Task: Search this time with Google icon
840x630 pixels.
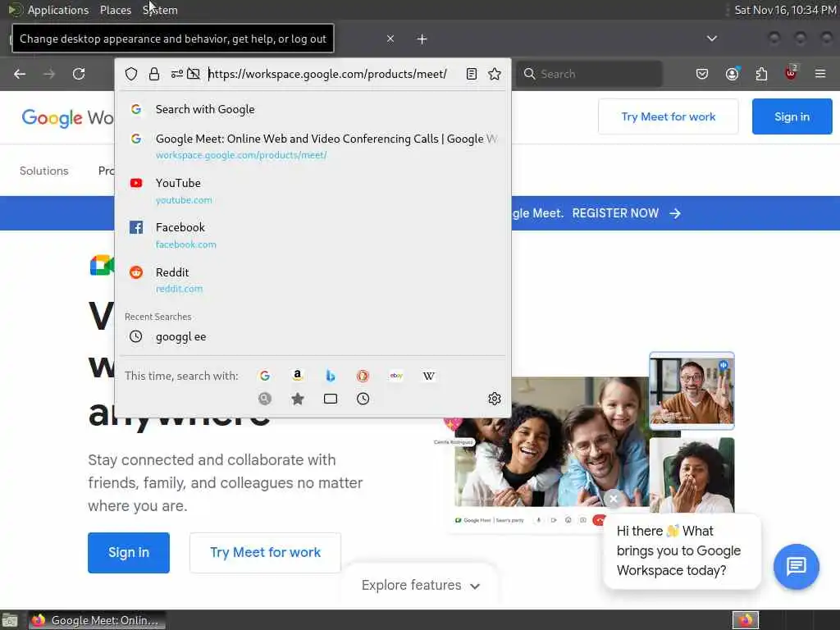Action: point(265,376)
